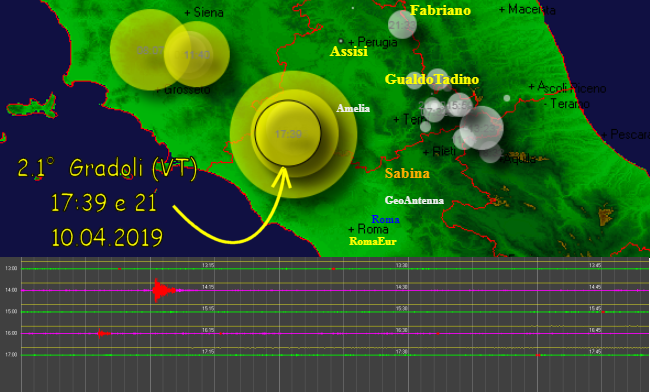650x392 pixels.
Task: Click the Grosseto city label
Action: tap(183, 90)
